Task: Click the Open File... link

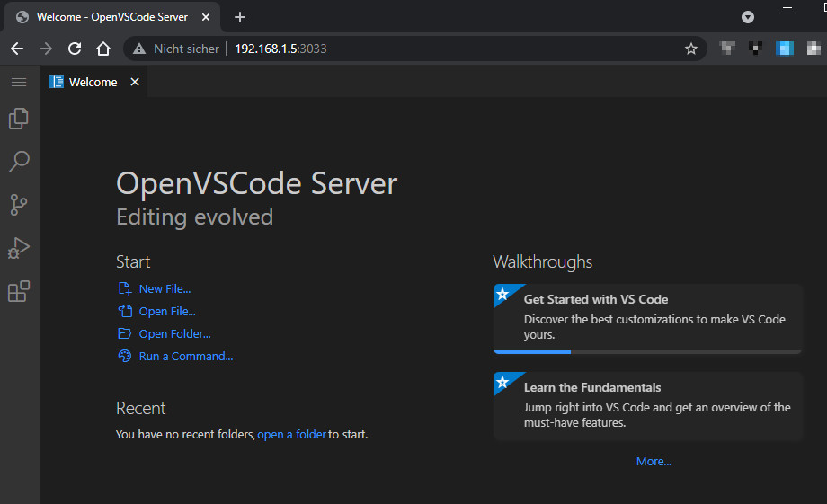Action: (x=167, y=311)
